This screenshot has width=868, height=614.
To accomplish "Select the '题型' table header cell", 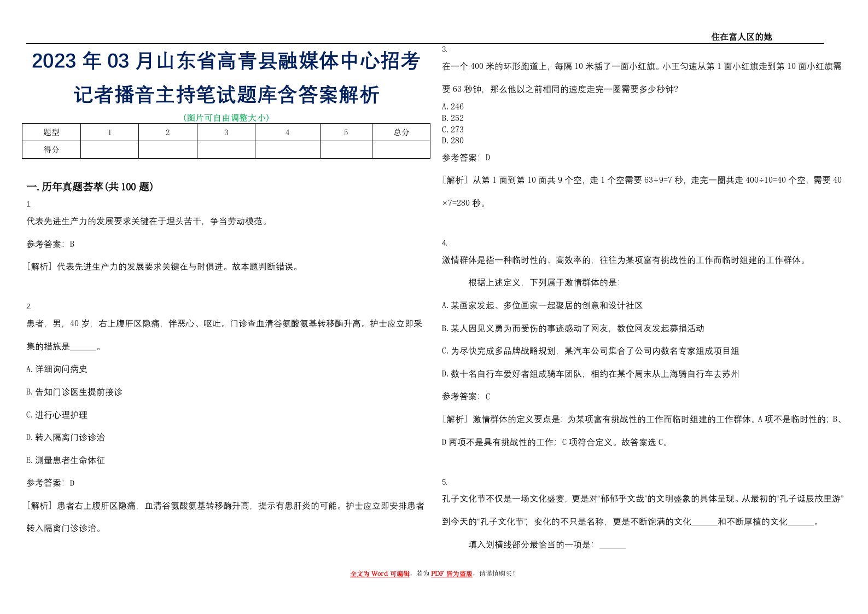I will click(51, 132).
